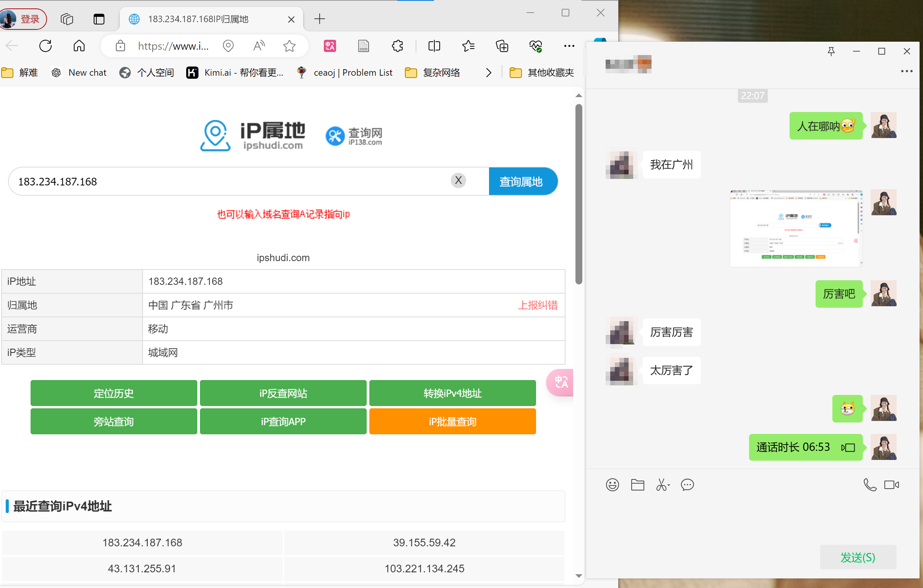
Task: Pin the chat window on top
Action: [830, 51]
